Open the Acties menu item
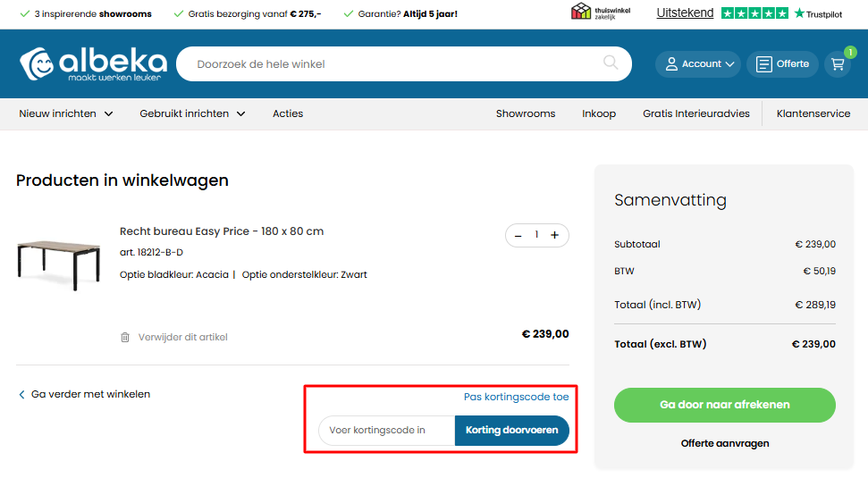This screenshot has height=478, width=868. [x=288, y=113]
